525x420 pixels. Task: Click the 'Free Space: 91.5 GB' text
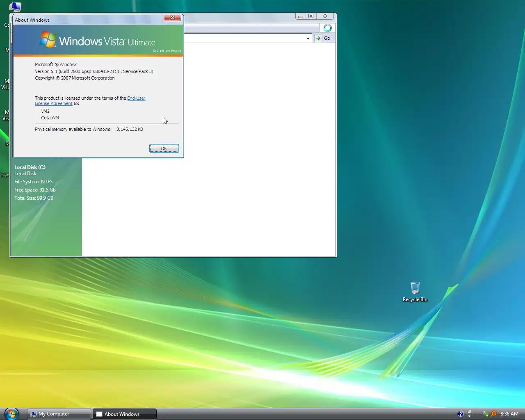click(x=35, y=190)
